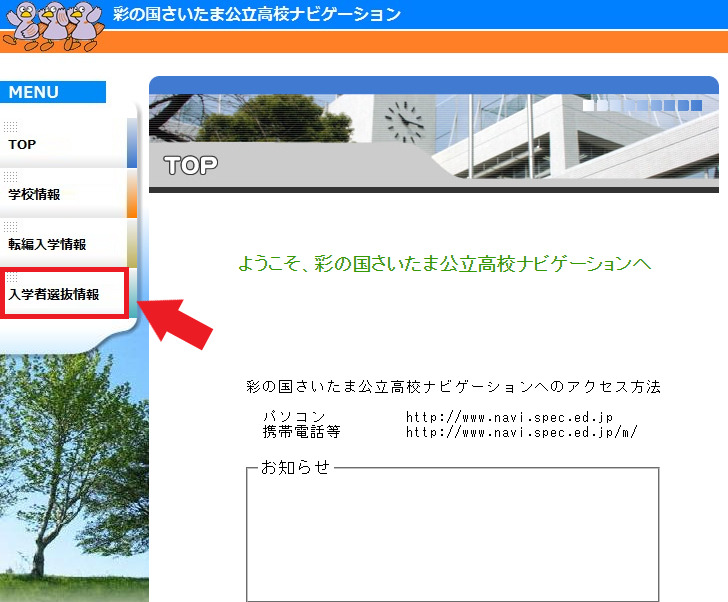Click the 彩の国さいたま公立高校ナビゲーション site title
The image size is (728, 602).
click(x=257, y=14)
